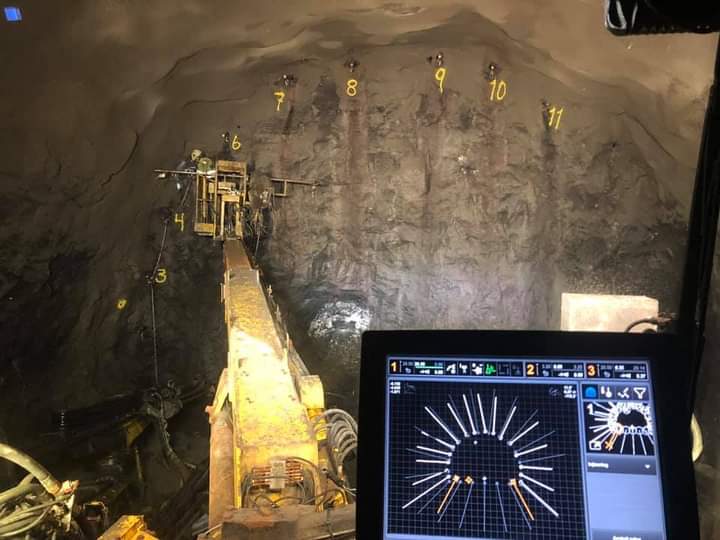Expand the dropdown below the plan thumbnail

[x=618, y=466]
